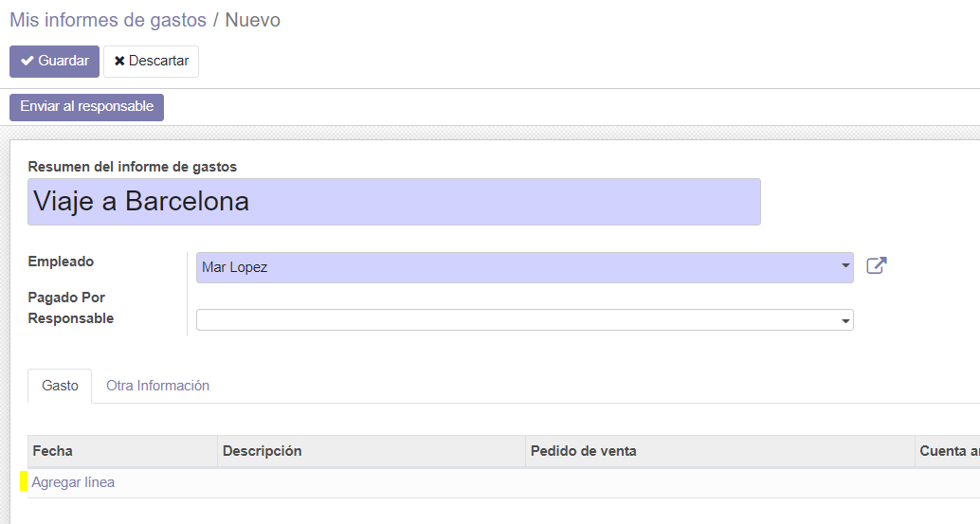Sort by the Pedido de venta column
Image resolution: width=980 pixels, height=524 pixels.
pos(720,451)
